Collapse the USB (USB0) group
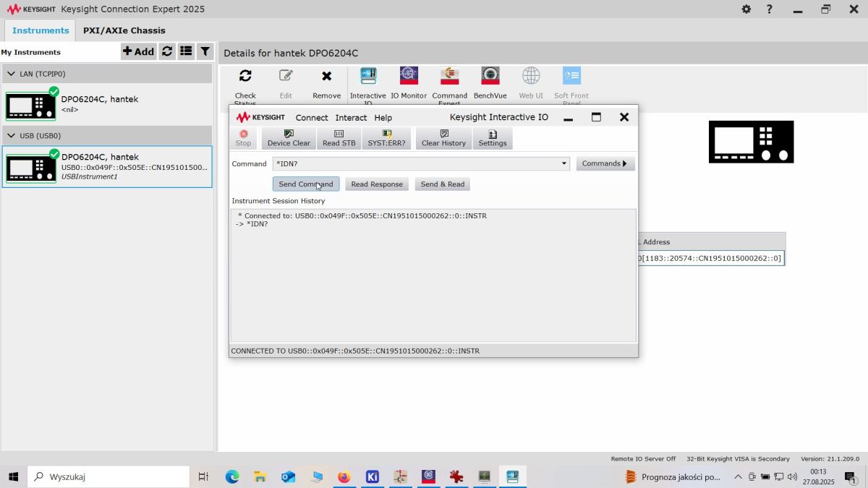This screenshot has height=488, width=868. pos(10,136)
